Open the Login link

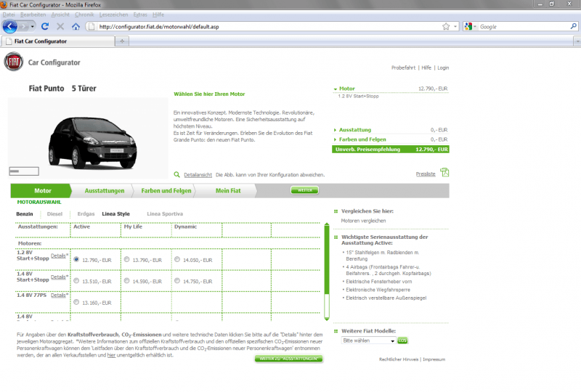(443, 68)
